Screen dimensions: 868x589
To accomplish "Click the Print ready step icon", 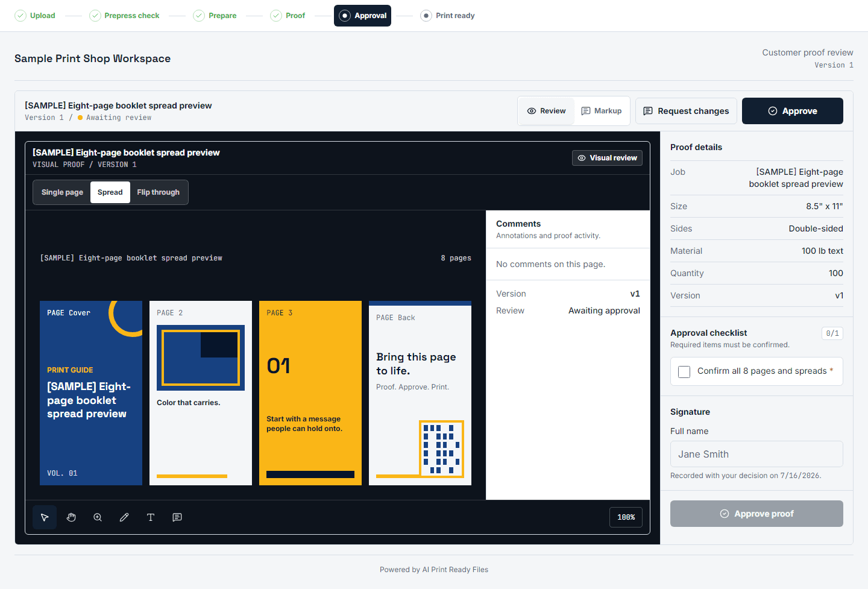I will pos(426,16).
